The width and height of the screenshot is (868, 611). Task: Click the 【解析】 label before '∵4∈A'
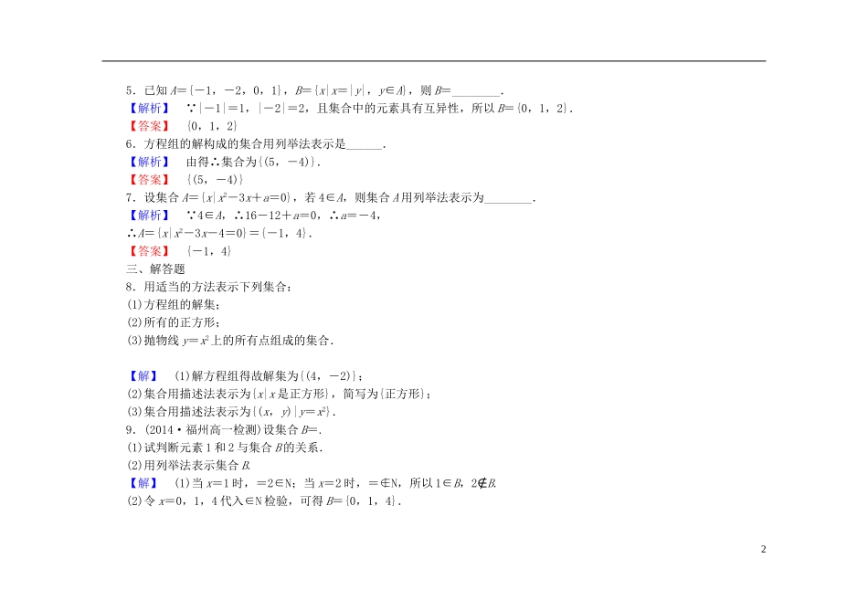click(x=150, y=216)
